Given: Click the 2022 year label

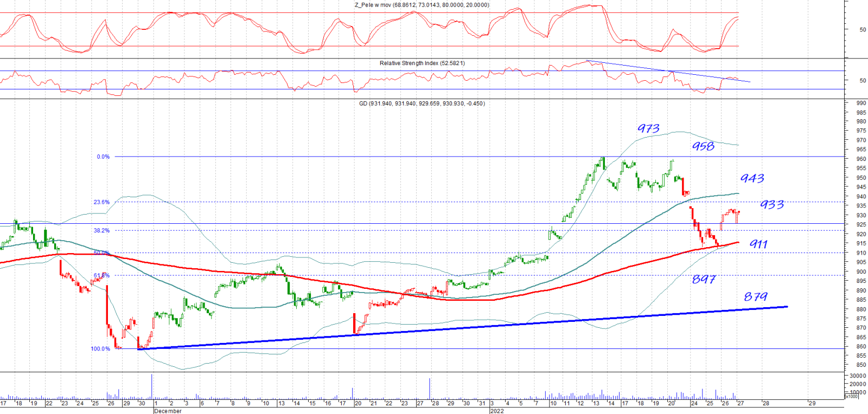Looking at the screenshot, I should (x=497, y=411).
